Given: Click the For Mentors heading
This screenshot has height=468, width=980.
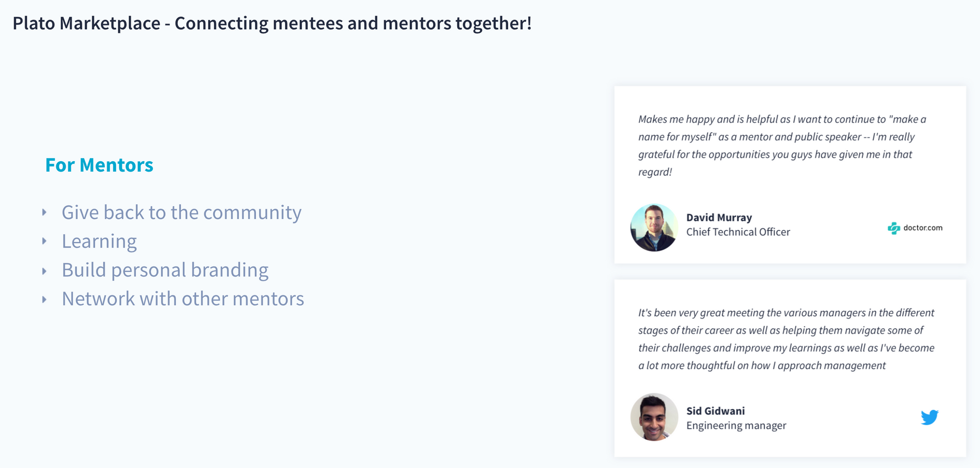Looking at the screenshot, I should pyautogui.click(x=99, y=165).
